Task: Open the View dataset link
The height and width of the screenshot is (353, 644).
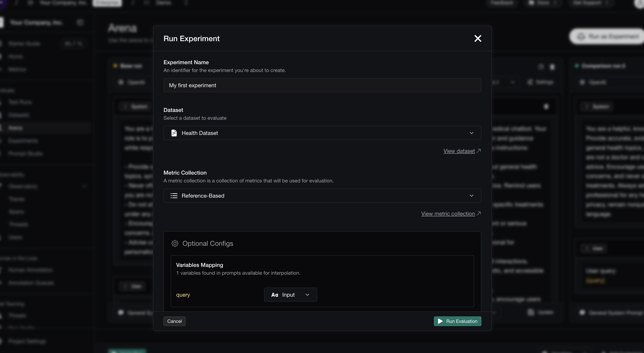Action: (462, 151)
